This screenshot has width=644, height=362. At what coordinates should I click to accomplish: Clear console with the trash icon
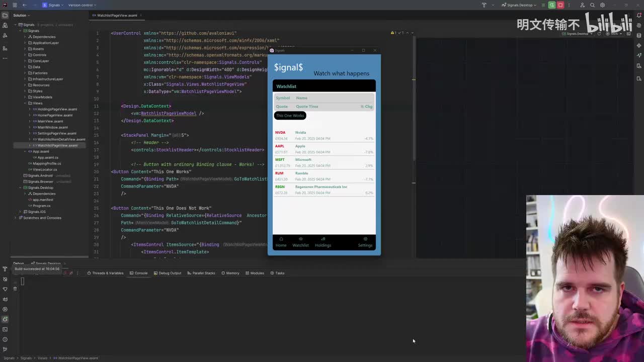click(15, 289)
